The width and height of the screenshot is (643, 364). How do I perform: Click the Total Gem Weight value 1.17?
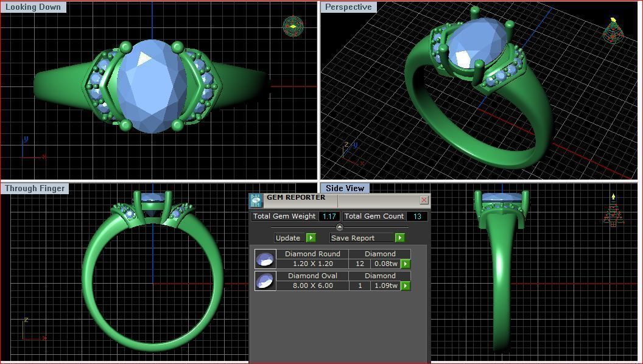329,216
